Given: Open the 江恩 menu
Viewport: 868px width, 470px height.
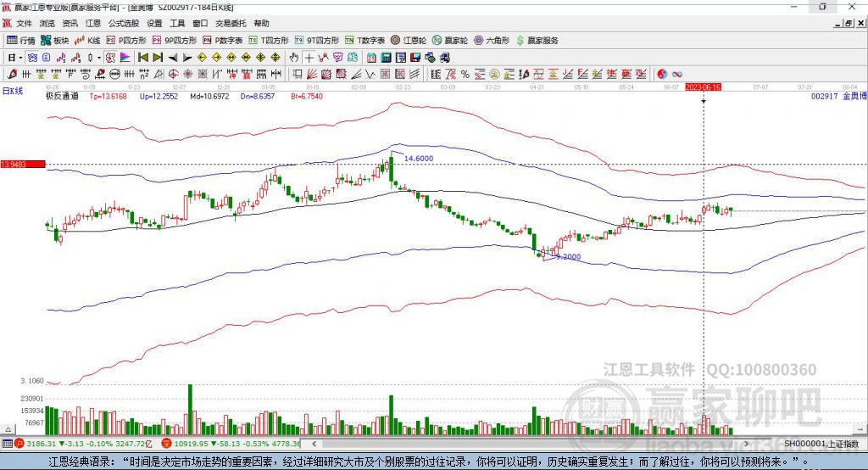Looking at the screenshot, I should (93, 23).
